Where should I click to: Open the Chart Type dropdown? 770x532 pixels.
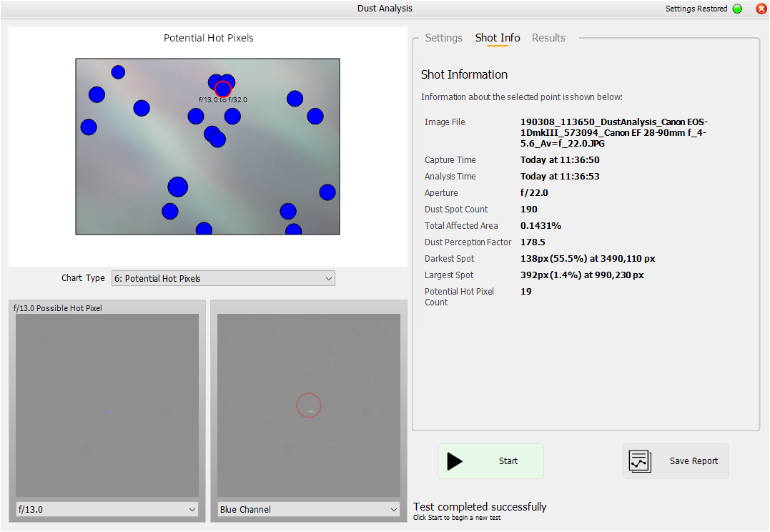pos(223,279)
